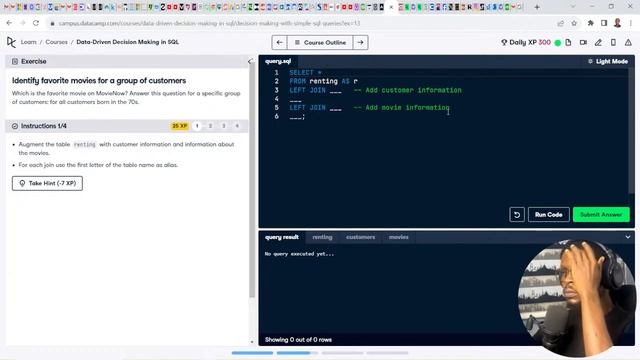Click the 'Identify favorite movies' exercise title
The image size is (640, 360).
click(99, 80)
